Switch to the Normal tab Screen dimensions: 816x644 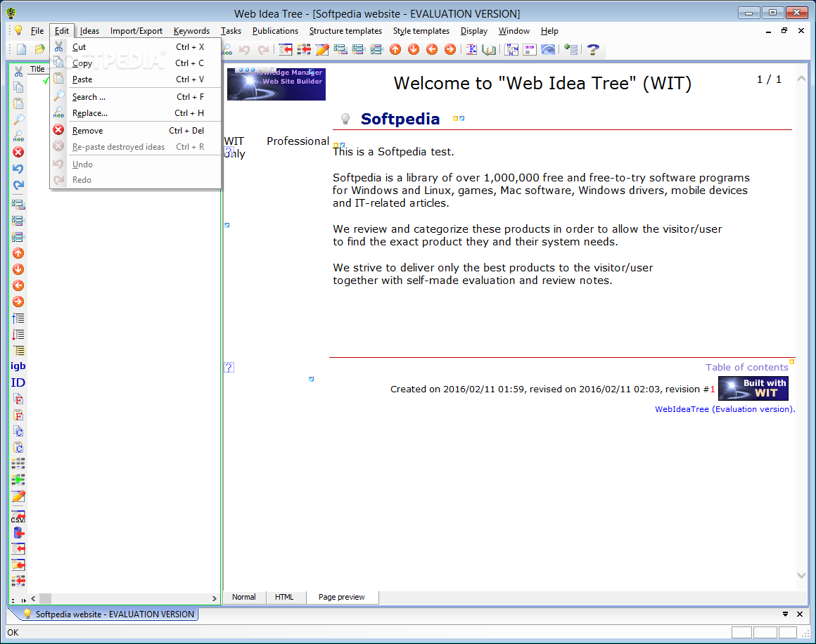[x=244, y=597]
